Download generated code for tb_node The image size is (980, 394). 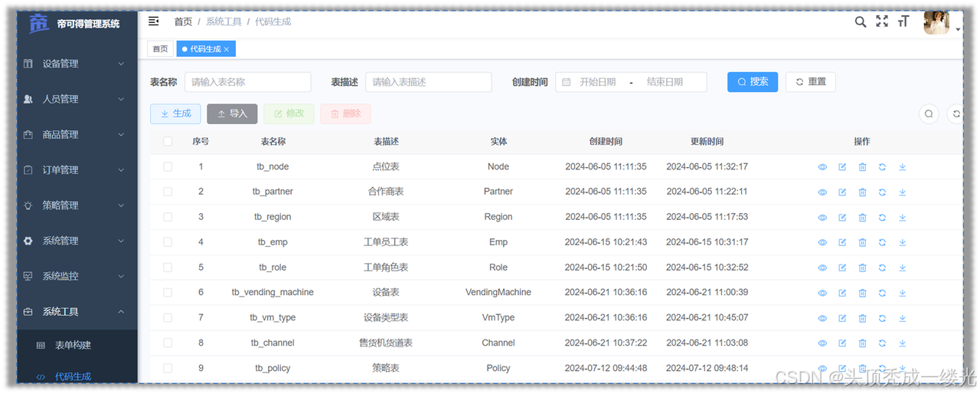(902, 166)
